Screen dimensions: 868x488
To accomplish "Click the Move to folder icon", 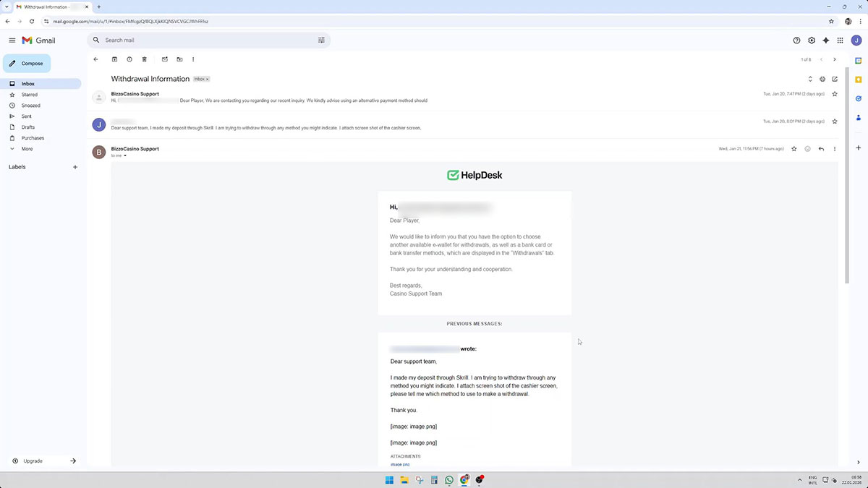I will pyautogui.click(x=179, y=59).
